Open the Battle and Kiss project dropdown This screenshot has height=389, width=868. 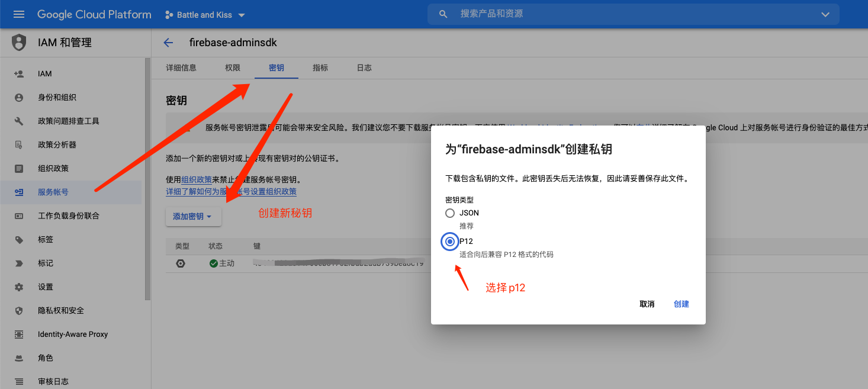coord(205,15)
